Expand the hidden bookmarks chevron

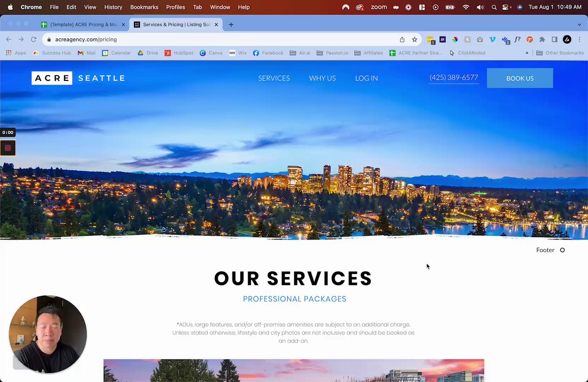tap(527, 53)
